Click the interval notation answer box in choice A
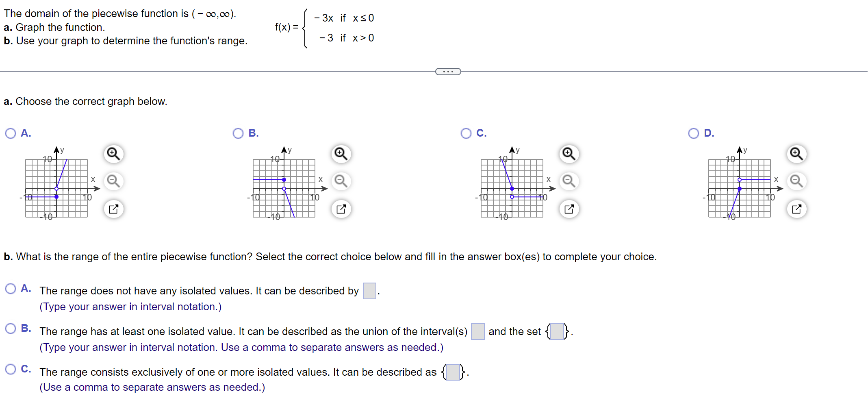This screenshot has width=868, height=418. 369,291
